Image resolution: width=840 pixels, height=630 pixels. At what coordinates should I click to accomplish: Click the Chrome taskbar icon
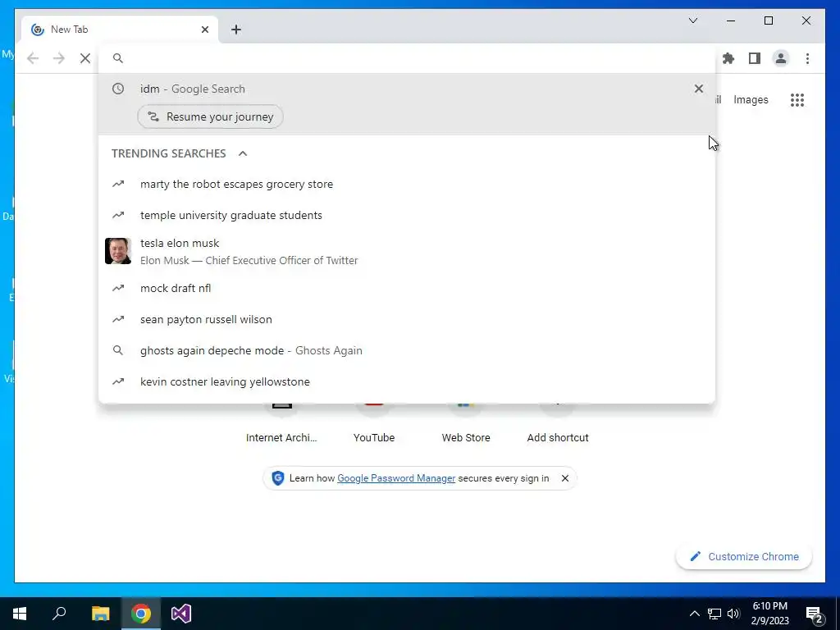141,614
